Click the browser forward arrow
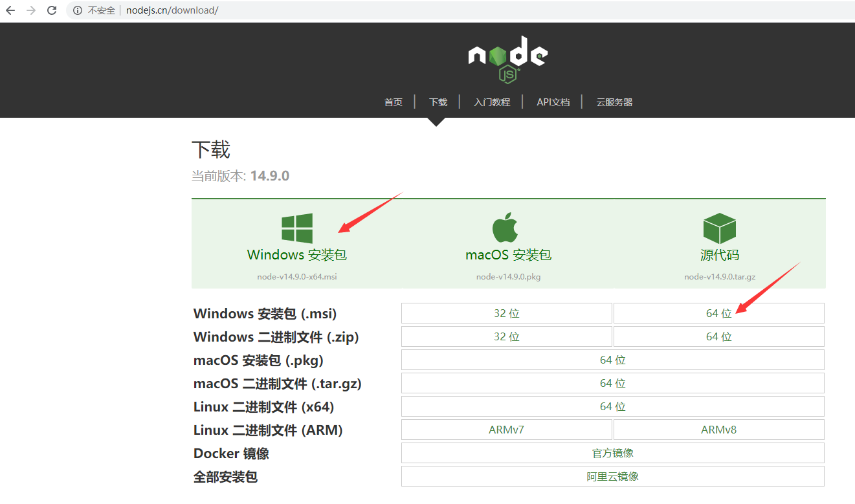 pyautogui.click(x=30, y=10)
